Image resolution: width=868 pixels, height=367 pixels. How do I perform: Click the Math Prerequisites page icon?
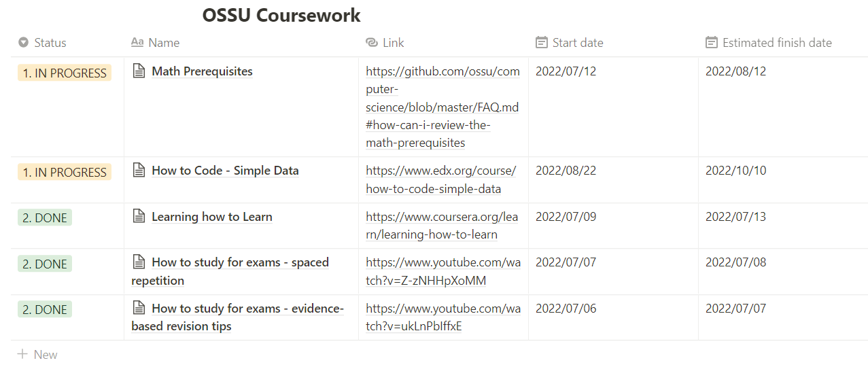(139, 71)
